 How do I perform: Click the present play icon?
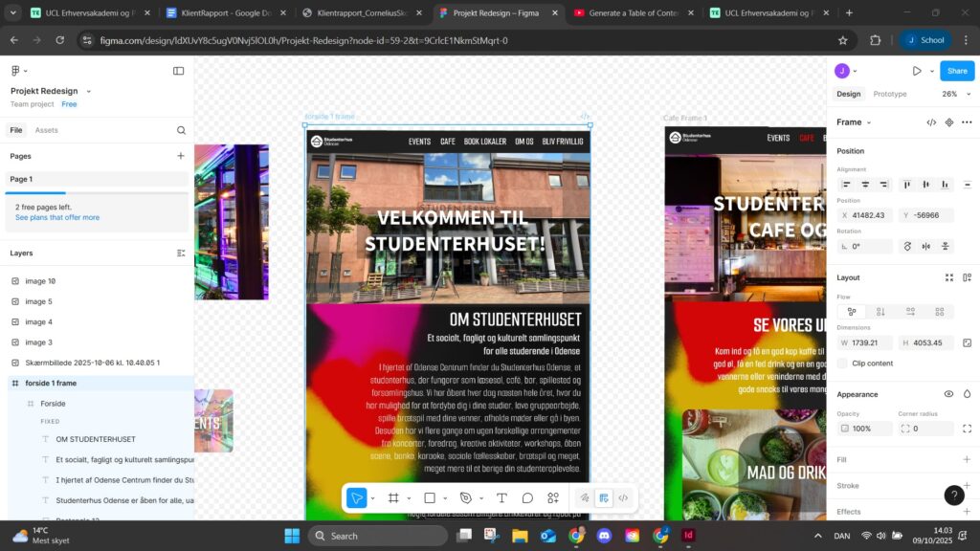(916, 71)
